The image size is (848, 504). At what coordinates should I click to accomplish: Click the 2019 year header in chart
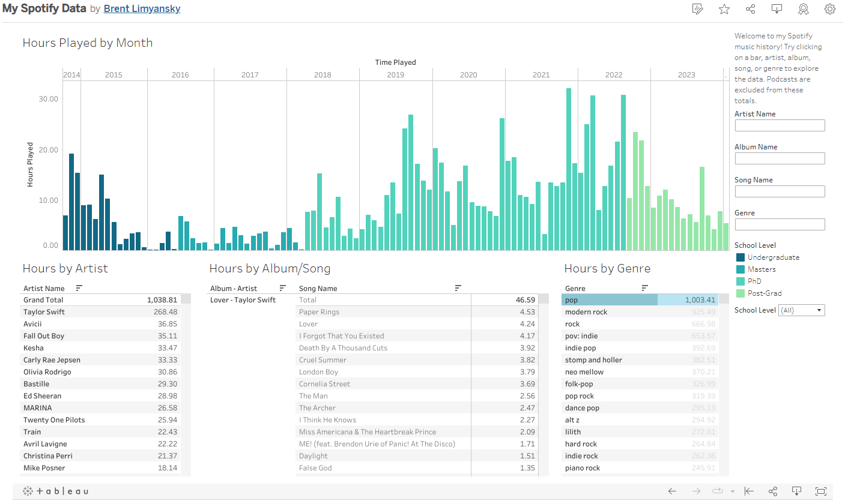coord(396,75)
